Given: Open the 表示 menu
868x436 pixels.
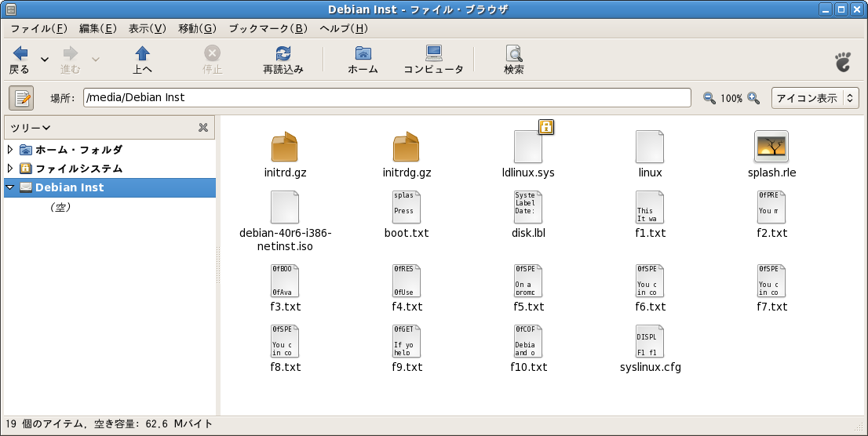Looking at the screenshot, I should 148,29.
